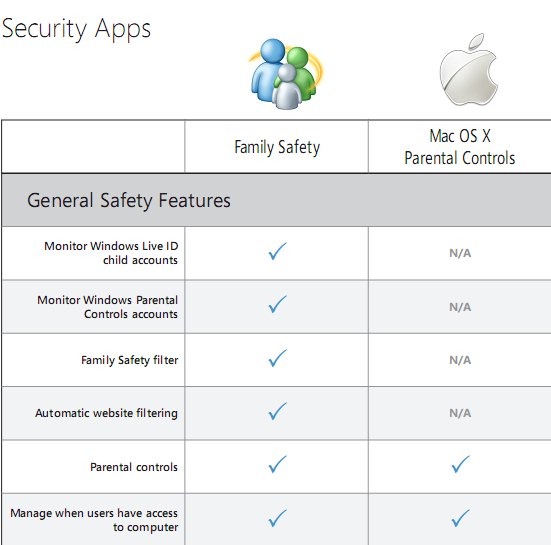Image resolution: width=551 pixels, height=545 pixels.
Task: Click the Mac OS X checkmark for Parental controls
Action: (460, 465)
